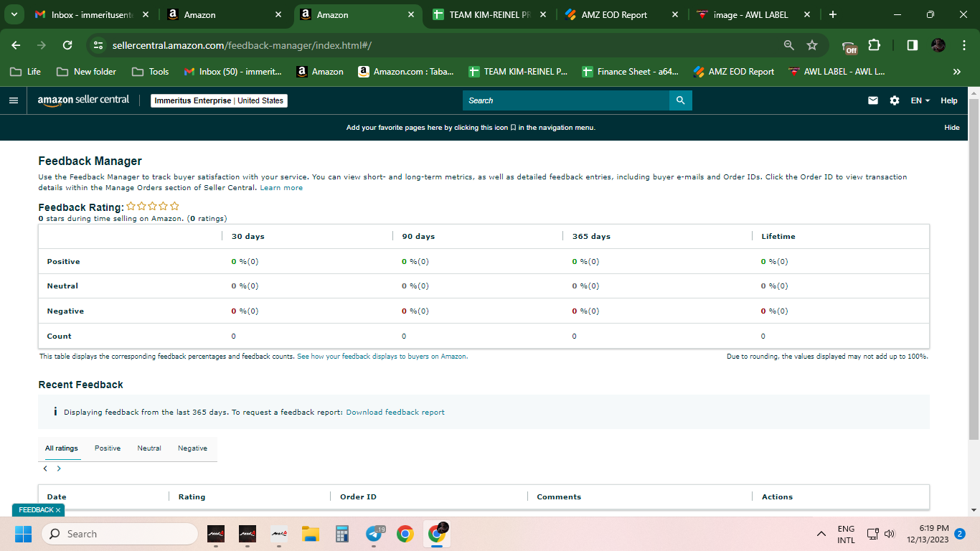Click the search magnifier button in Seller Central
Image resolution: width=980 pixels, height=551 pixels.
pyautogui.click(x=681, y=100)
